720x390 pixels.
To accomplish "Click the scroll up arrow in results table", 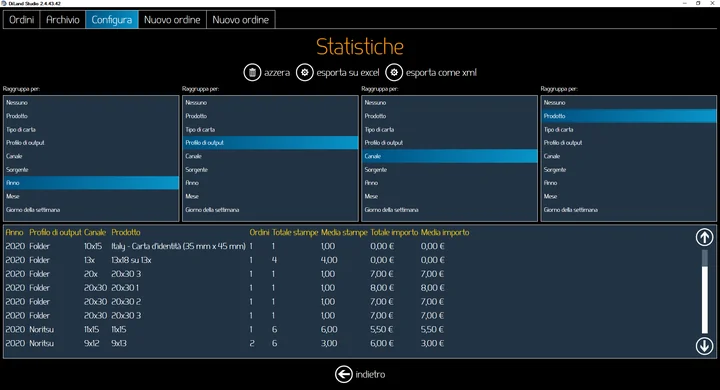I will coord(704,237).
